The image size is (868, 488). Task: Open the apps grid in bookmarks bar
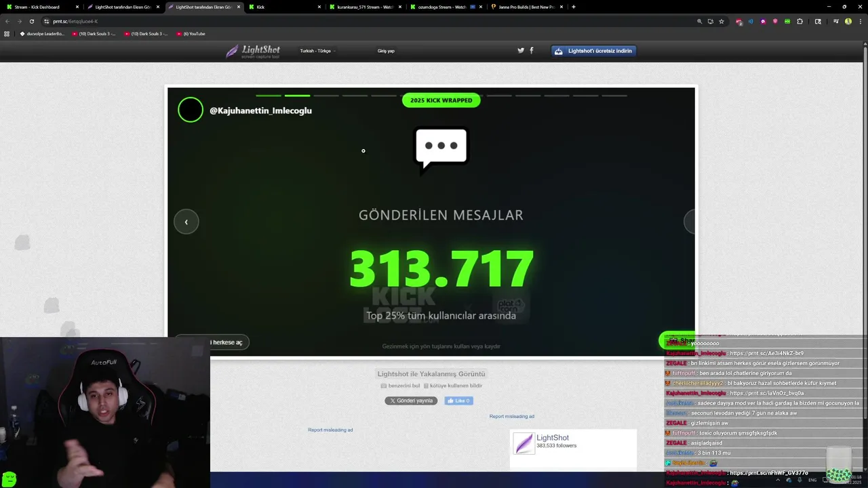pos(7,33)
